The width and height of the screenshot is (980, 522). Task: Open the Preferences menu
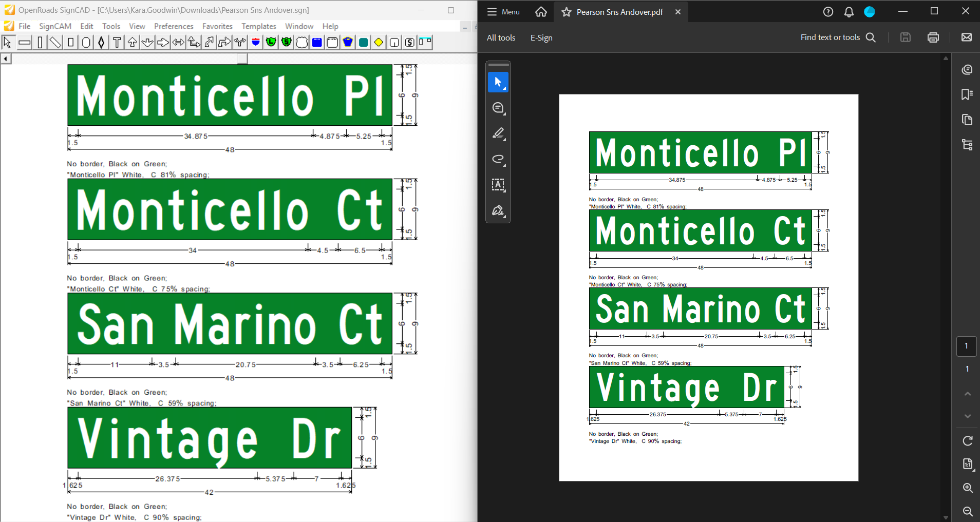coord(174,26)
